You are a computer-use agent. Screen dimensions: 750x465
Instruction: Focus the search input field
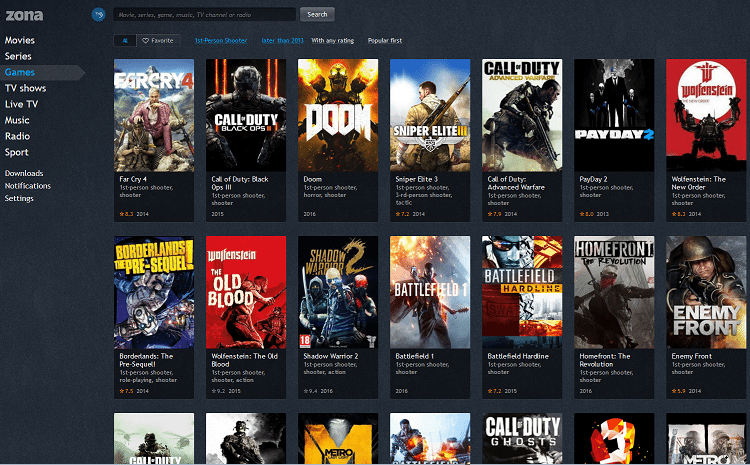(x=204, y=14)
